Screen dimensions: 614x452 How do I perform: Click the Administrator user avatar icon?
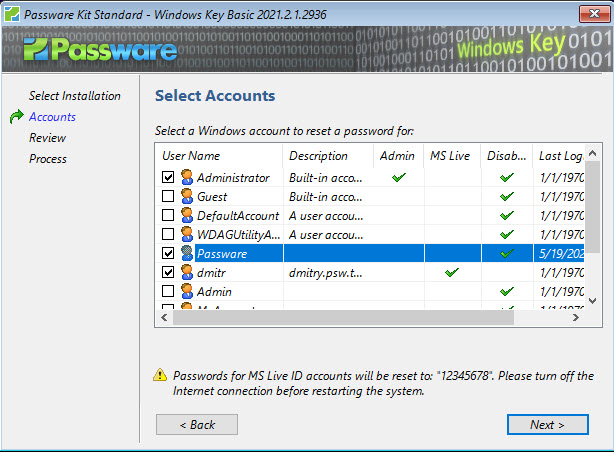tap(187, 177)
